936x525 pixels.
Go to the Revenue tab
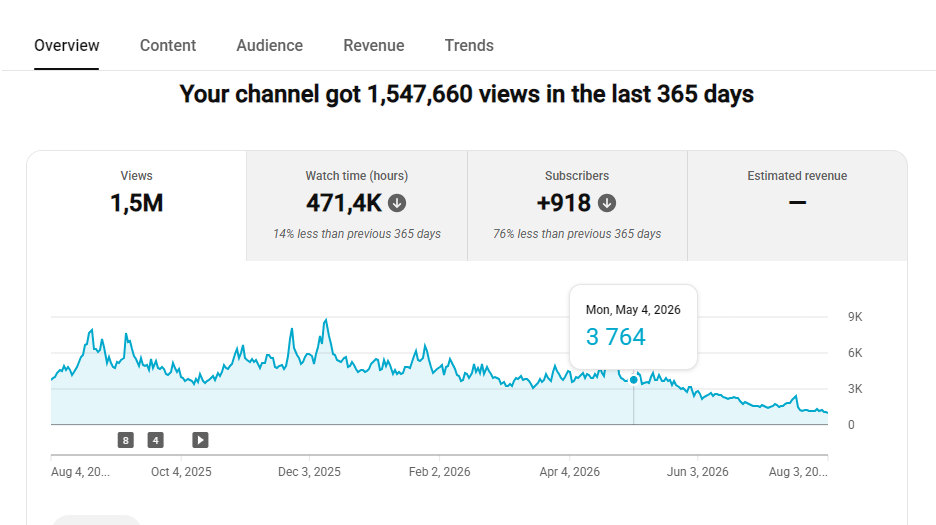click(x=374, y=45)
